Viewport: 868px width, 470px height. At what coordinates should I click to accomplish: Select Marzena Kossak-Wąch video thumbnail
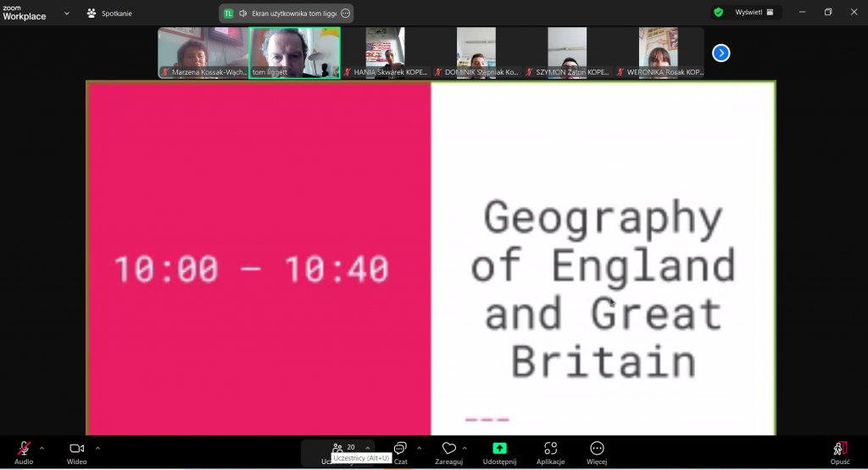pos(203,53)
